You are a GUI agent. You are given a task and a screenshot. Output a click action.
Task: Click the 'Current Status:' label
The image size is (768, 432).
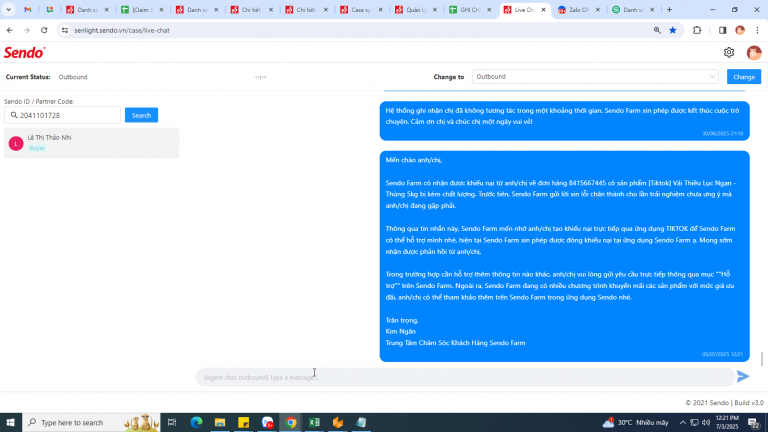click(x=28, y=77)
